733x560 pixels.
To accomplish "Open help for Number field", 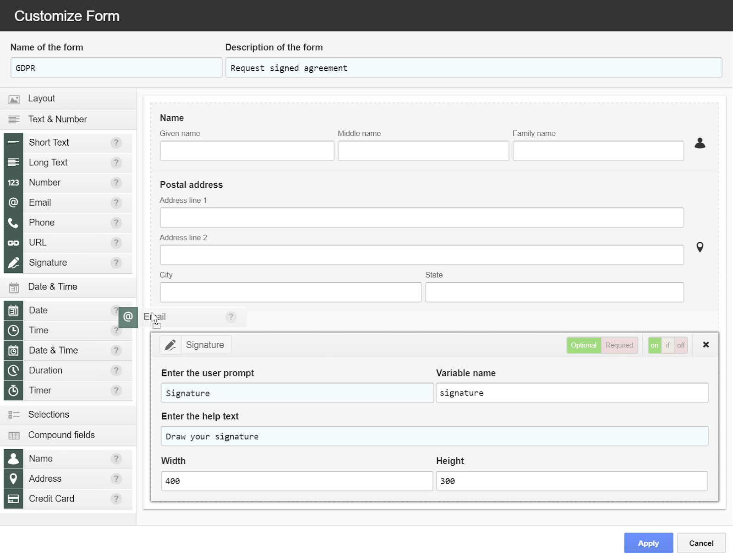I will [116, 183].
